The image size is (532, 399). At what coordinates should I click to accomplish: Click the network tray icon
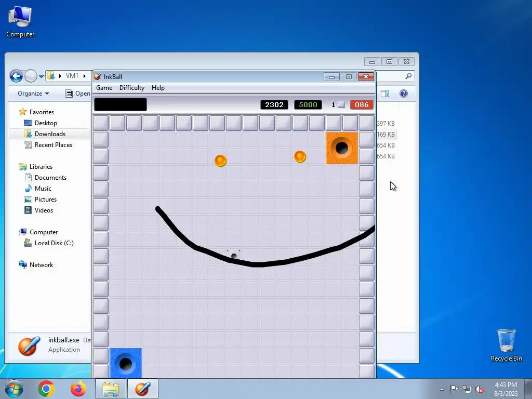[x=467, y=389]
